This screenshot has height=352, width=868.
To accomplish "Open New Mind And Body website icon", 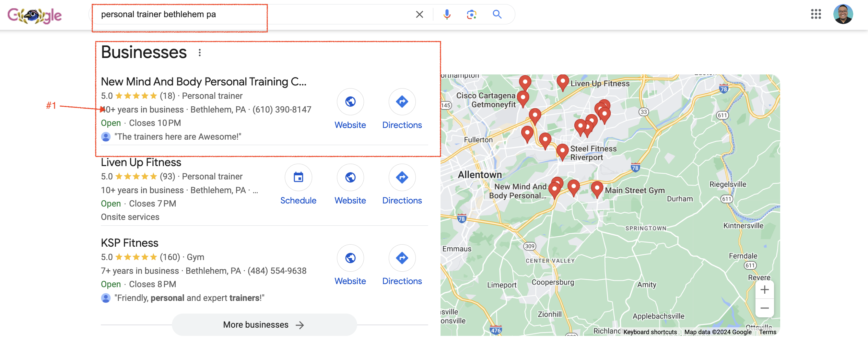I will (x=350, y=102).
